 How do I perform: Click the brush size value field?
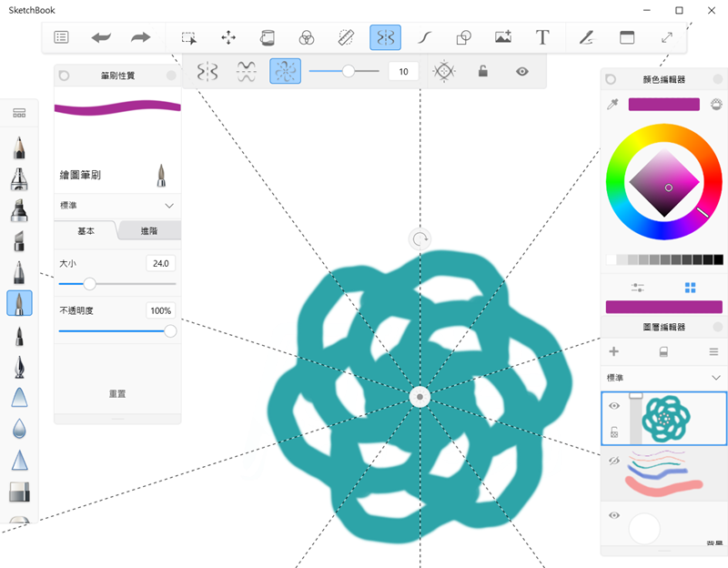[160, 263]
